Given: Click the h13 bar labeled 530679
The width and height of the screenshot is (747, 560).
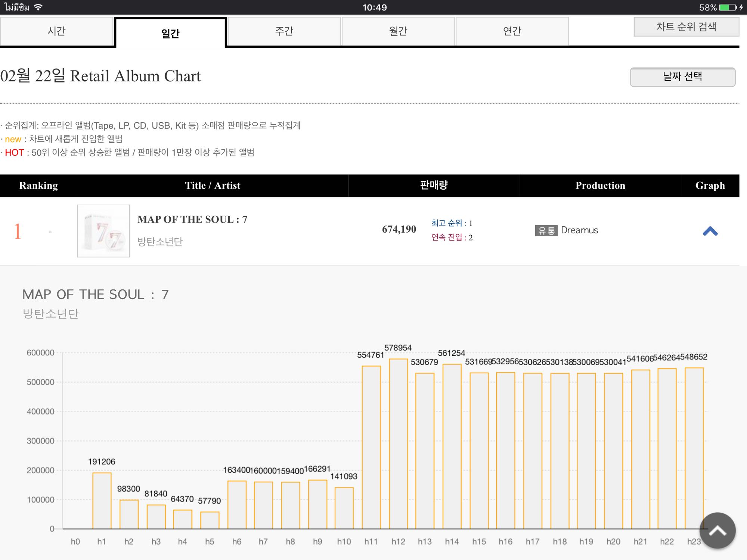Looking at the screenshot, I should click(x=425, y=451).
